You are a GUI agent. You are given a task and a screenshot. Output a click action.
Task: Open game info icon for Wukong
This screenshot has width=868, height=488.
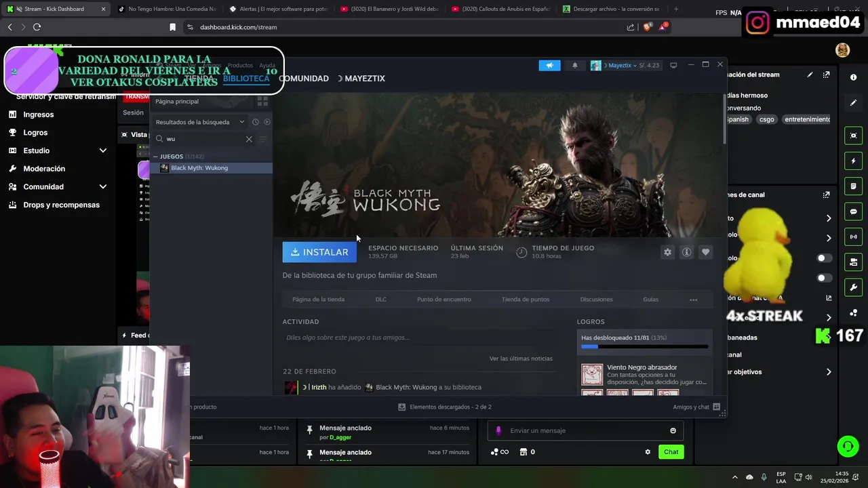[x=686, y=252]
